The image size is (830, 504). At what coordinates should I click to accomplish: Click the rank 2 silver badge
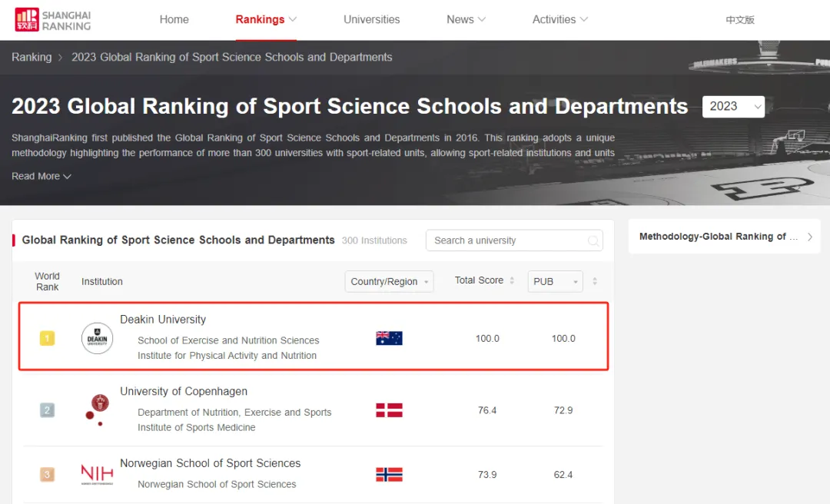click(47, 410)
